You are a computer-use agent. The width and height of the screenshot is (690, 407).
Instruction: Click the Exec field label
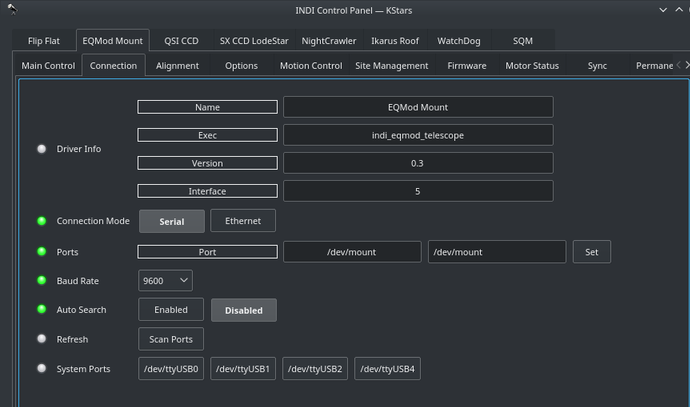[207, 135]
